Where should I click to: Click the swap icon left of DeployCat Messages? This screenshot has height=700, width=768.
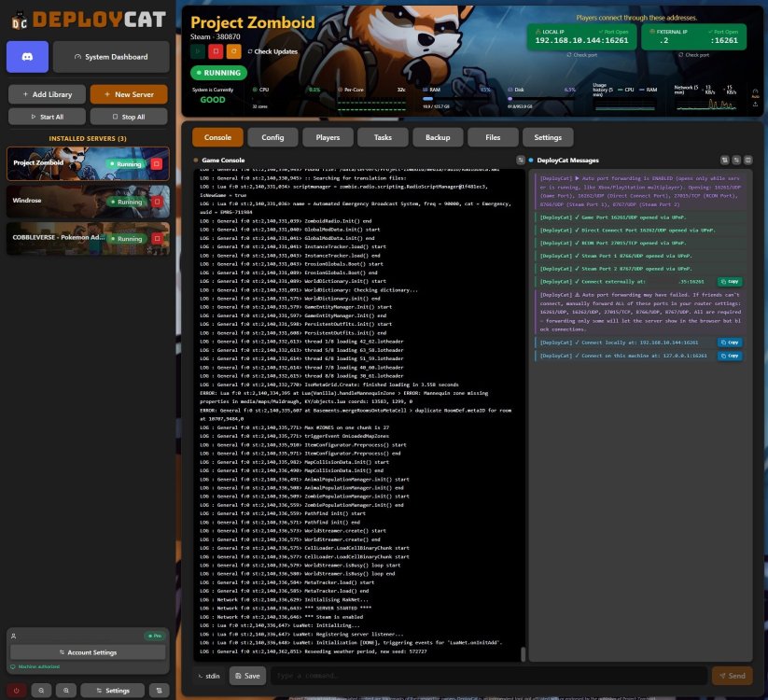tap(521, 161)
